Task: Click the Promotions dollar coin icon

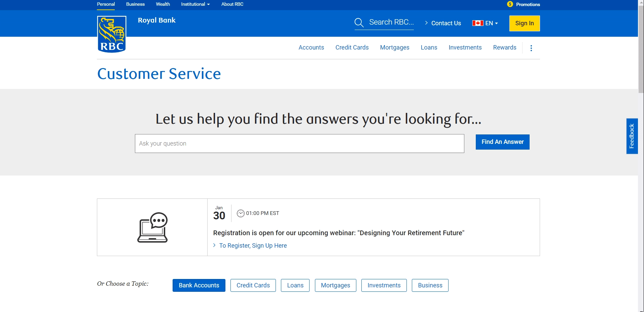Action: click(510, 4)
